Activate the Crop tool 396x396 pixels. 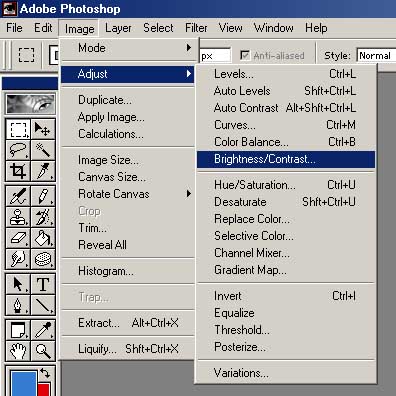pyautogui.click(x=18, y=171)
